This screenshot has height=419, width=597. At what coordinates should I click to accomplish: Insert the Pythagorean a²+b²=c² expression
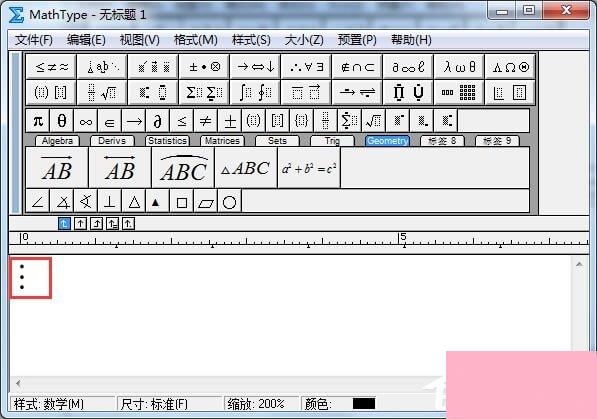[309, 168]
